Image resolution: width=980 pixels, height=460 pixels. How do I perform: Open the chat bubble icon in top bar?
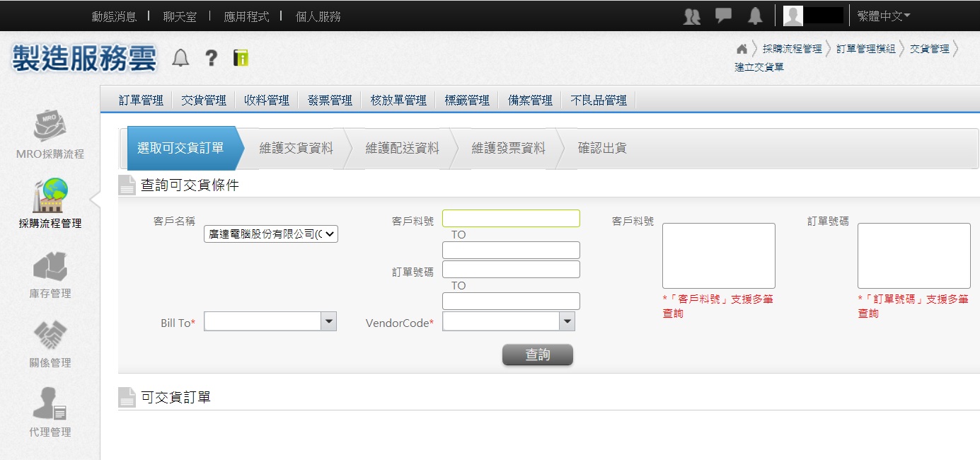coord(723,16)
